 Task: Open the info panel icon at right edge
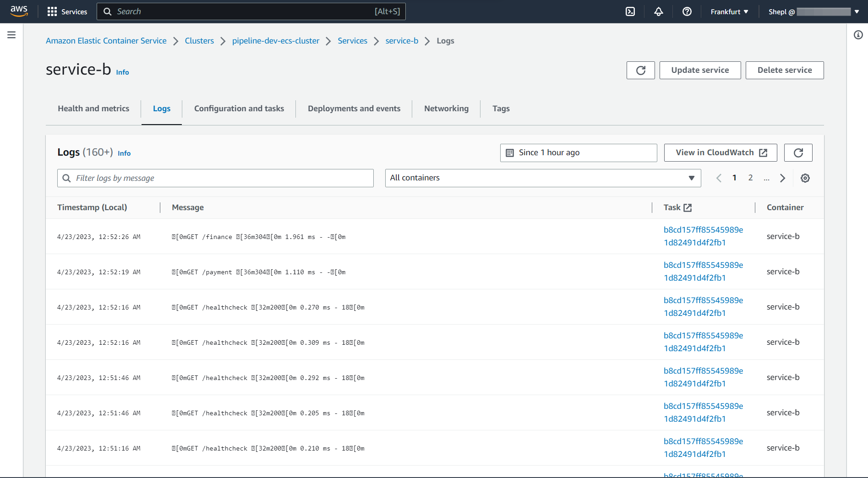pyautogui.click(x=858, y=35)
